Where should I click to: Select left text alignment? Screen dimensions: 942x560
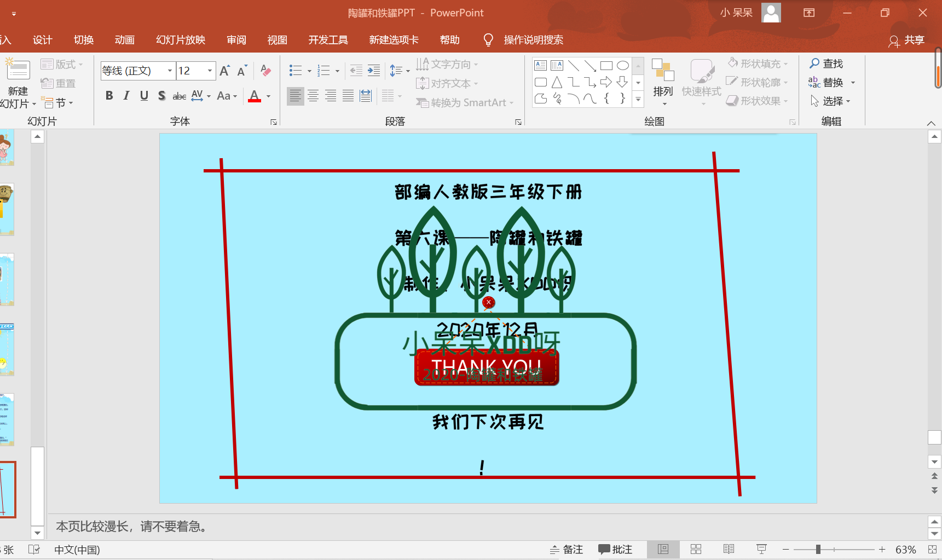pos(296,96)
